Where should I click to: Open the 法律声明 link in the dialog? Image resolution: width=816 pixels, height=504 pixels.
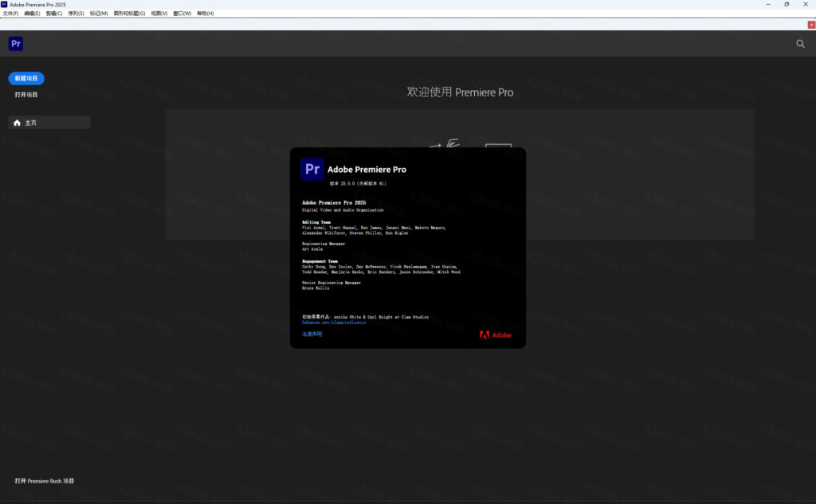point(312,334)
